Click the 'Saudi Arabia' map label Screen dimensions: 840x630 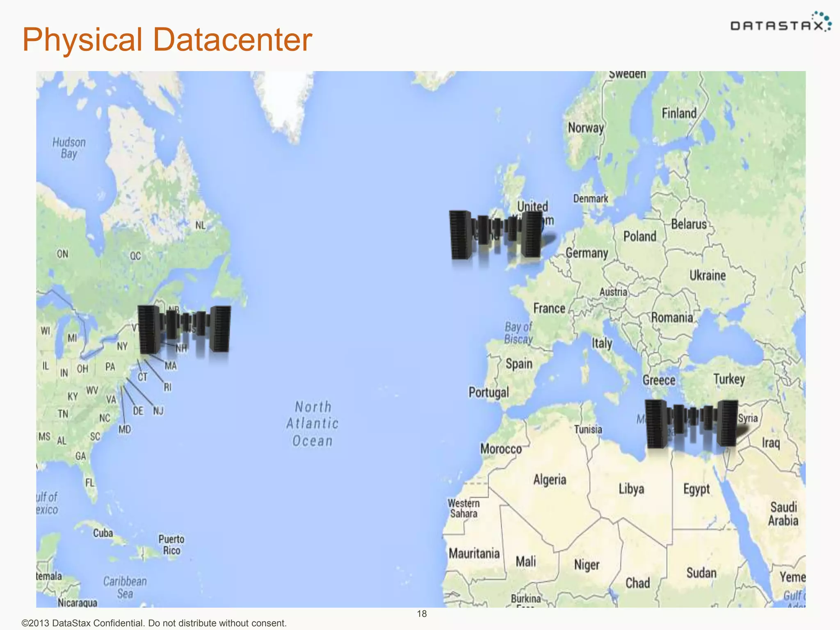click(x=783, y=514)
